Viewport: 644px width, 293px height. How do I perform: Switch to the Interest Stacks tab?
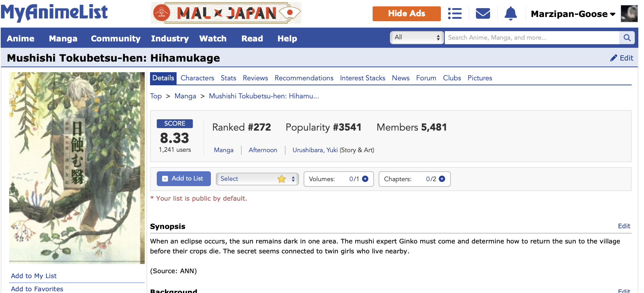click(x=363, y=78)
